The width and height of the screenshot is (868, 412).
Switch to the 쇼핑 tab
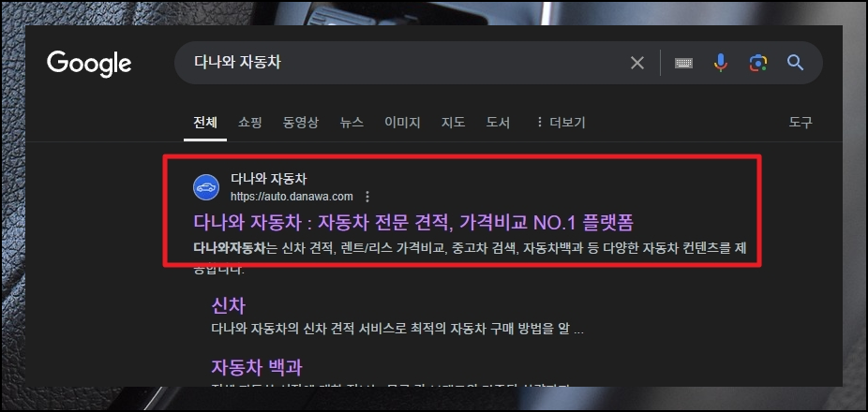[x=250, y=123]
